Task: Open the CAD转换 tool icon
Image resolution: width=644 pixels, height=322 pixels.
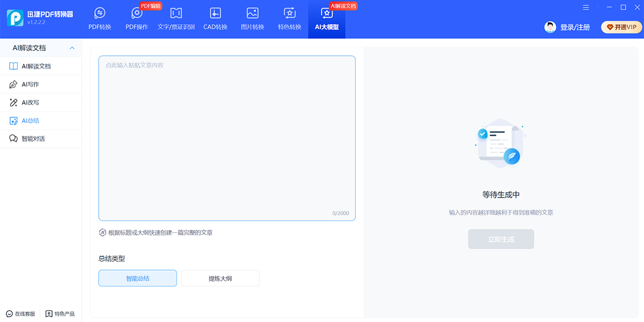Action: [215, 13]
